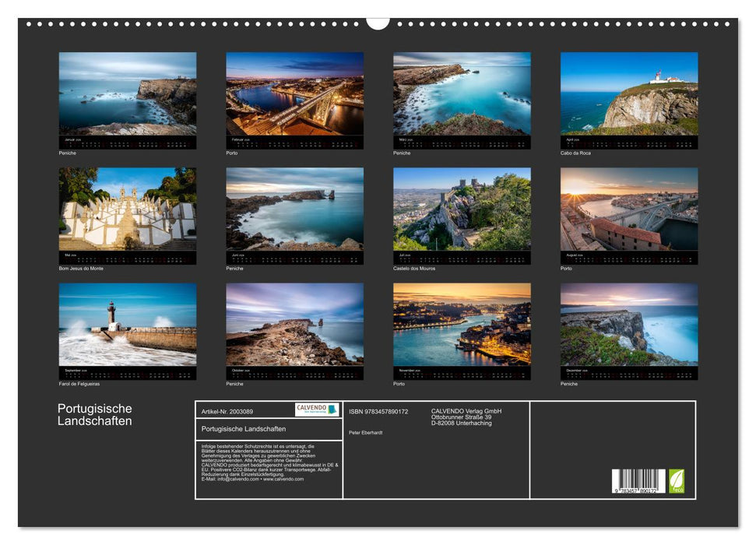
Task: Open the Castelo dos Mouros photo
Action: tap(462, 209)
